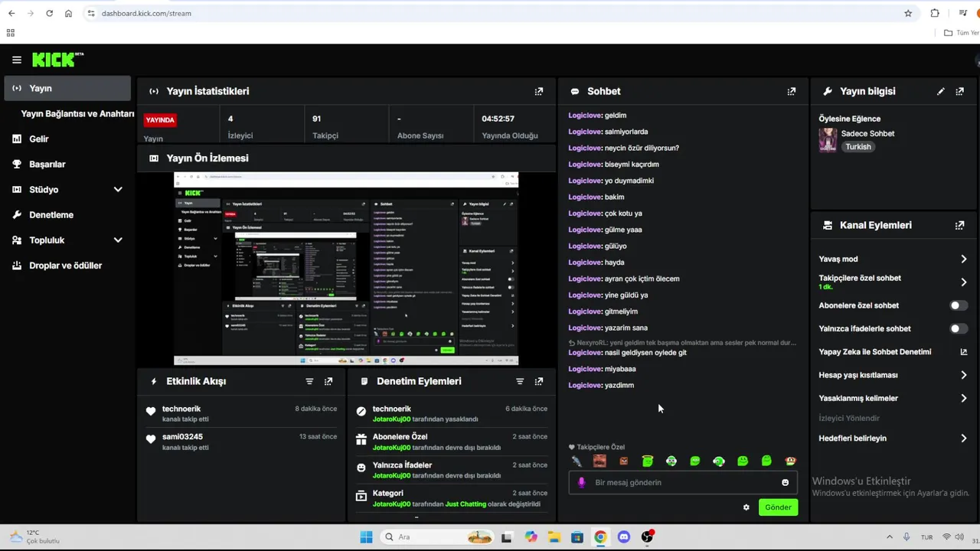The image size is (980, 551).
Task: Open Yayın Bağlantısı ve Anahtarı page
Action: click(x=77, y=113)
